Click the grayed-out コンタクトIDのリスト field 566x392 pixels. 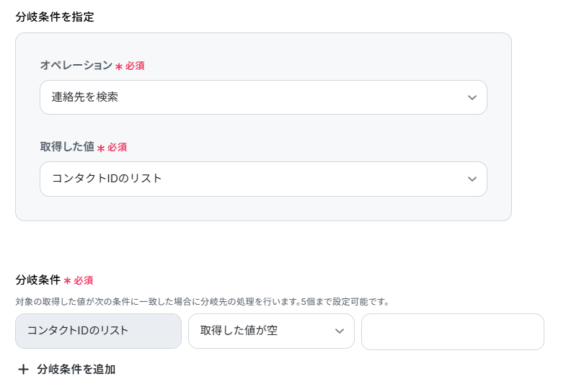click(x=98, y=331)
